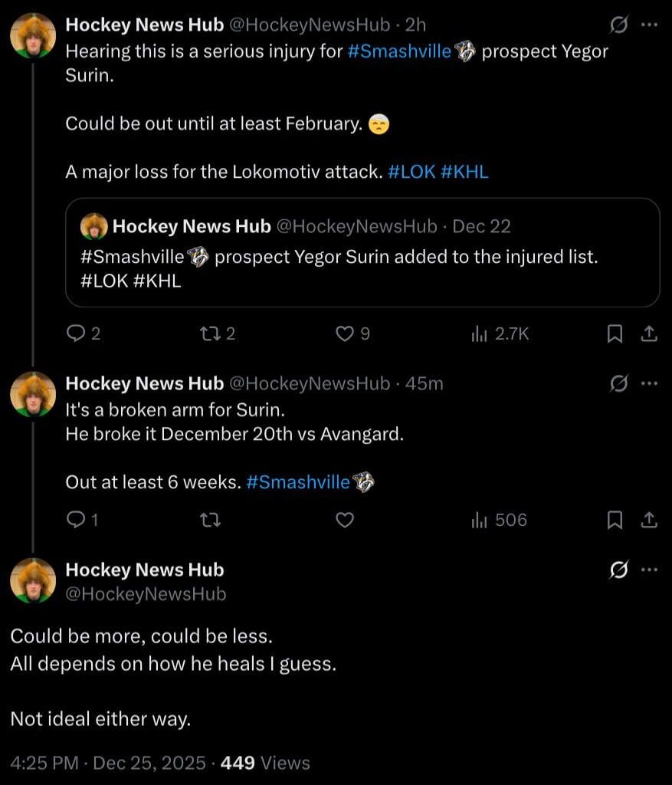This screenshot has width=672, height=785.
Task: Open more options menu on first tweet
Action: (x=649, y=25)
